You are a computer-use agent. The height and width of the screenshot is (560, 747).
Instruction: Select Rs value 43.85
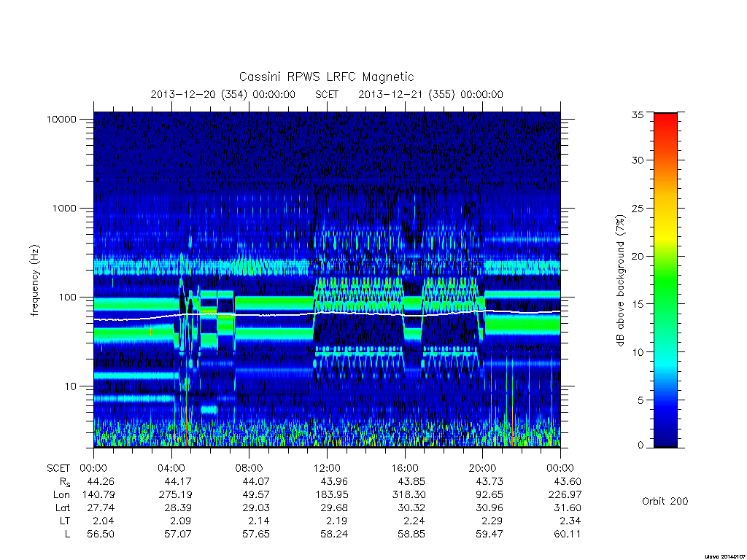point(411,481)
